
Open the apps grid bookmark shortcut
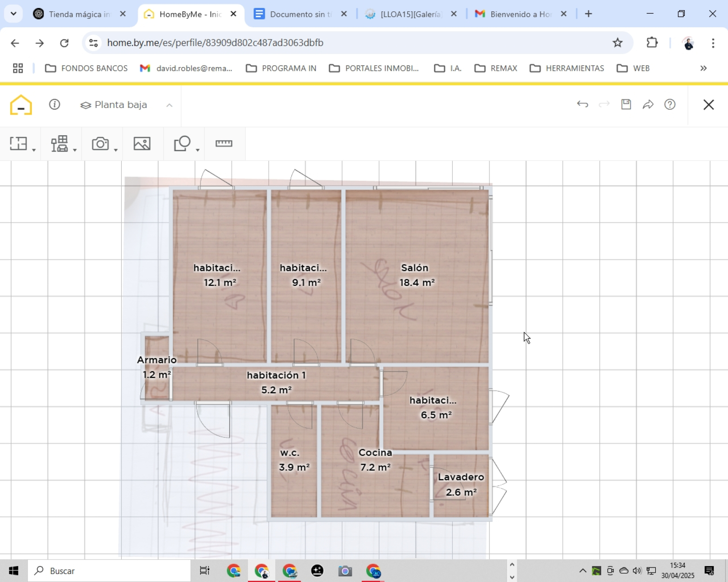click(18, 69)
